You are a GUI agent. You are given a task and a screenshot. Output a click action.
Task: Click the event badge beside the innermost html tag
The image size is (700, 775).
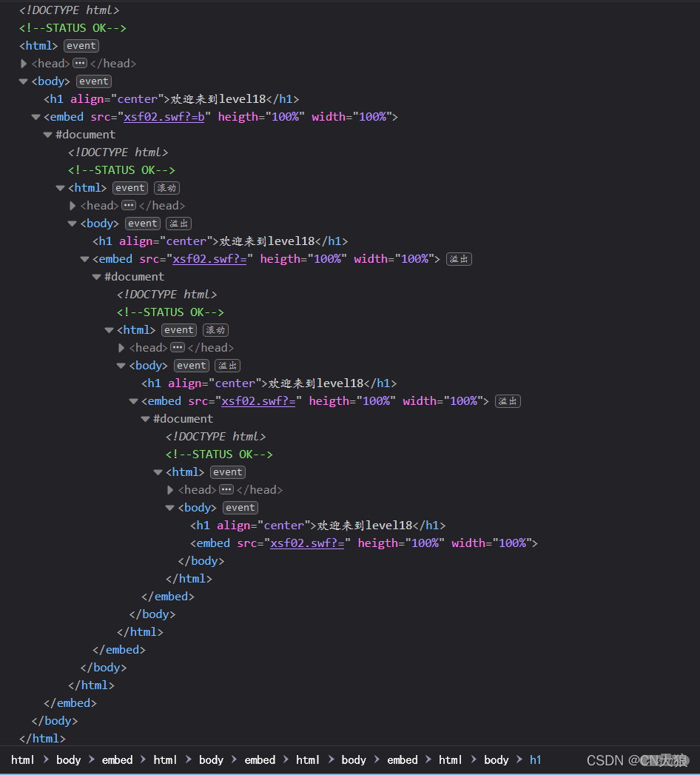(x=227, y=472)
